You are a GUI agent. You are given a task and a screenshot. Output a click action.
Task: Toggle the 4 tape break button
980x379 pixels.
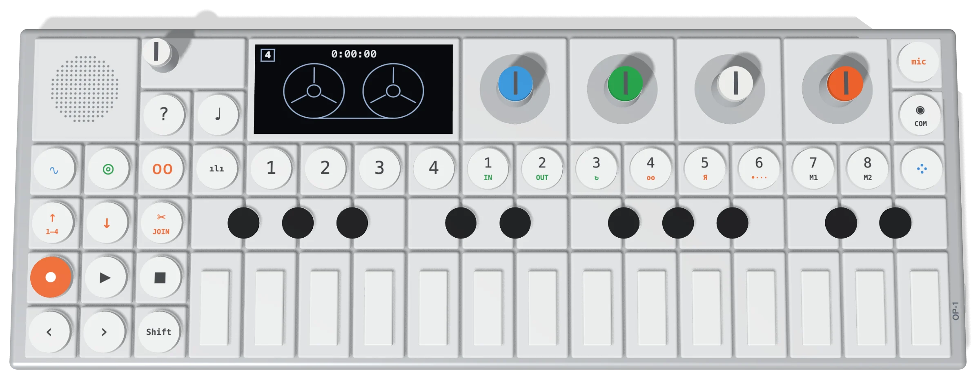(650, 168)
